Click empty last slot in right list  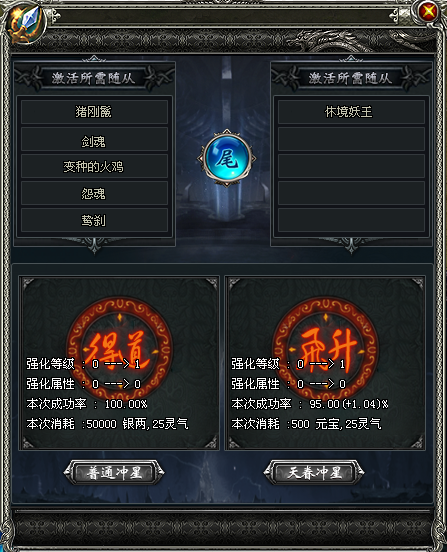coord(351,220)
